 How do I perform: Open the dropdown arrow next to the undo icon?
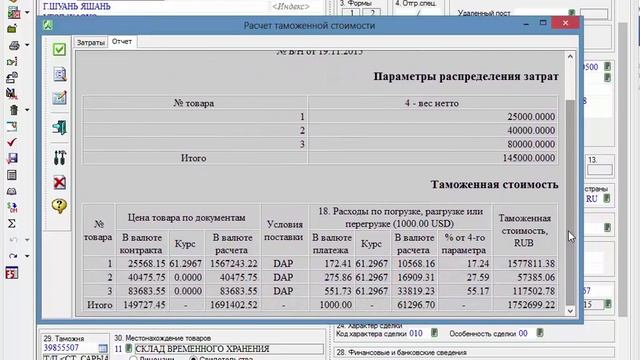pyautogui.click(x=27, y=240)
